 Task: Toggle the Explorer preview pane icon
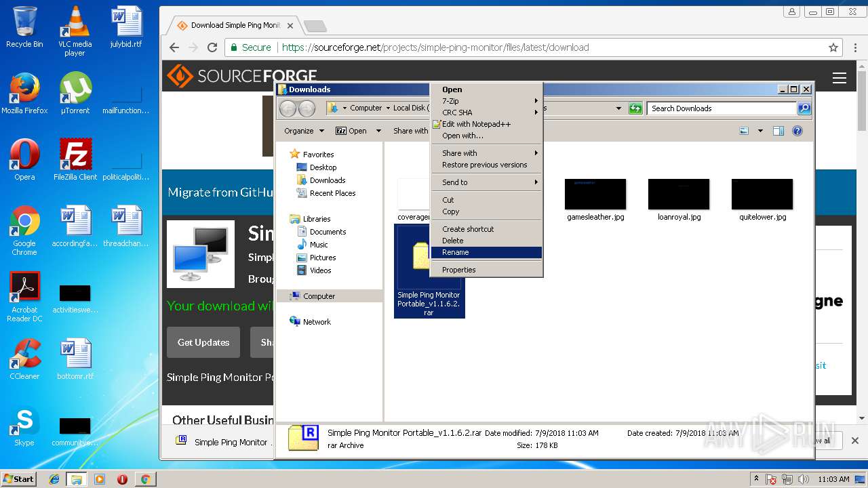coord(778,131)
